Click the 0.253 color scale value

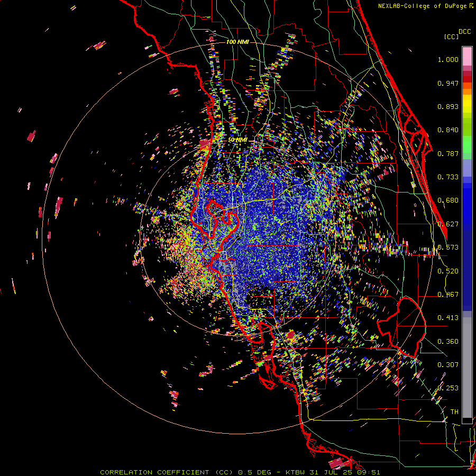tap(448, 388)
